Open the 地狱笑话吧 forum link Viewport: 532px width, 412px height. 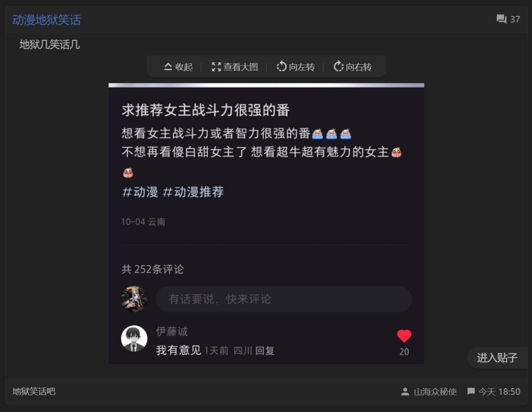click(34, 392)
